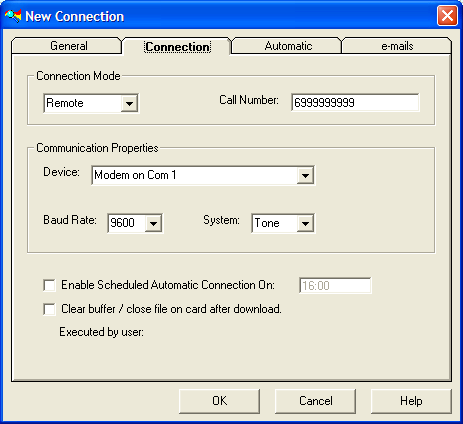Close the New Connection dialog
The width and height of the screenshot is (463, 424).
pos(447,16)
